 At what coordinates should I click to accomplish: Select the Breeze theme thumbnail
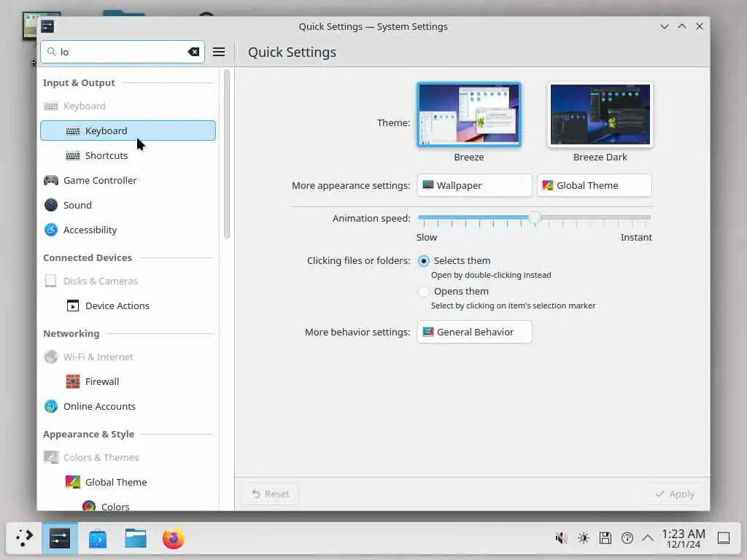(469, 114)
